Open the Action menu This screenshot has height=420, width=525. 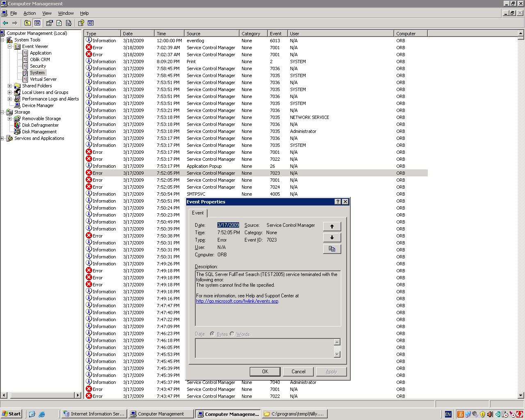coord(30,13)
